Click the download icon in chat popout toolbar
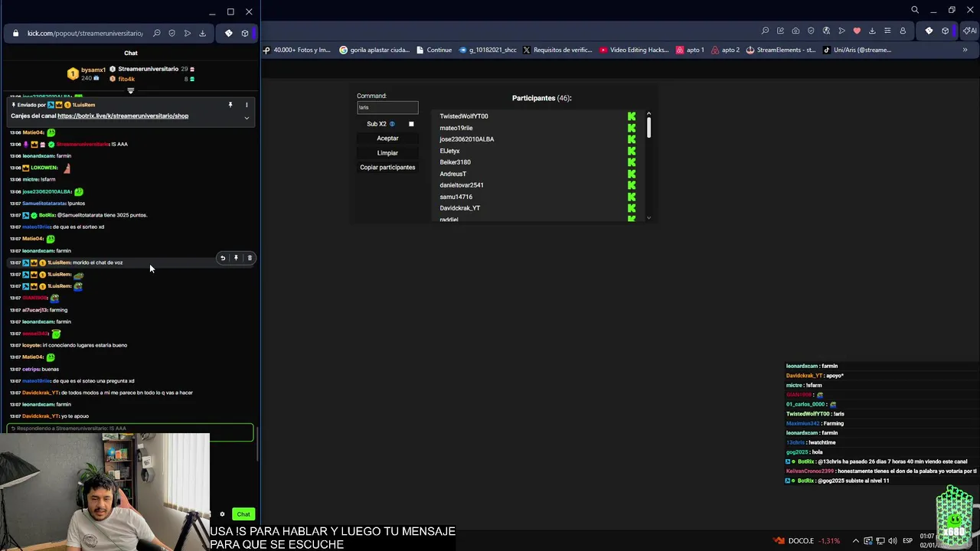 202,33
